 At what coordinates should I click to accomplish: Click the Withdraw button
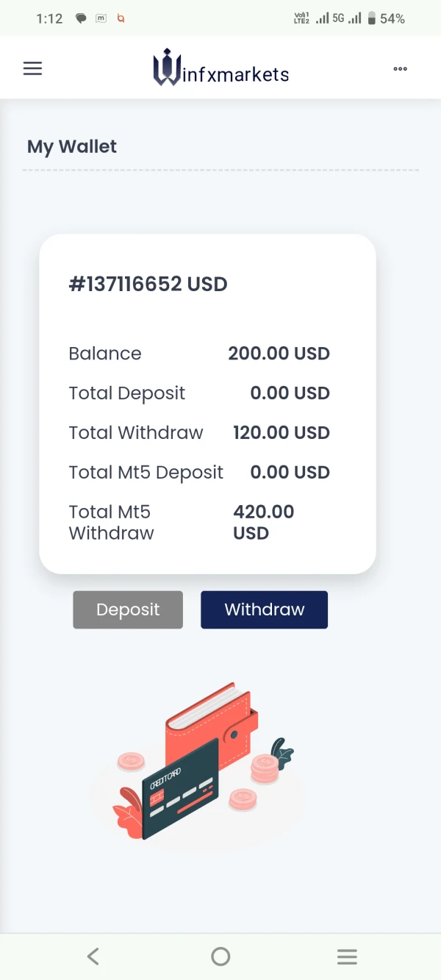pyautogui.click(x=264, y=609)
